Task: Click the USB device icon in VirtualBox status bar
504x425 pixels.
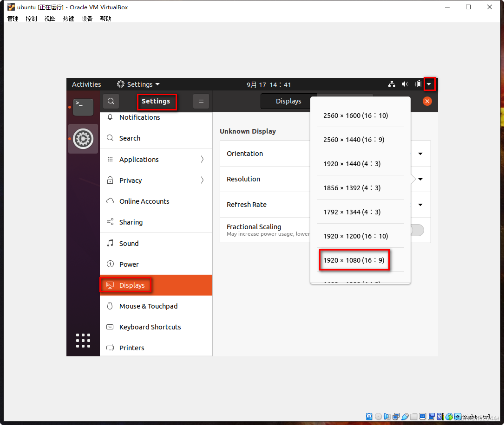Action: (x=405, y=416)
